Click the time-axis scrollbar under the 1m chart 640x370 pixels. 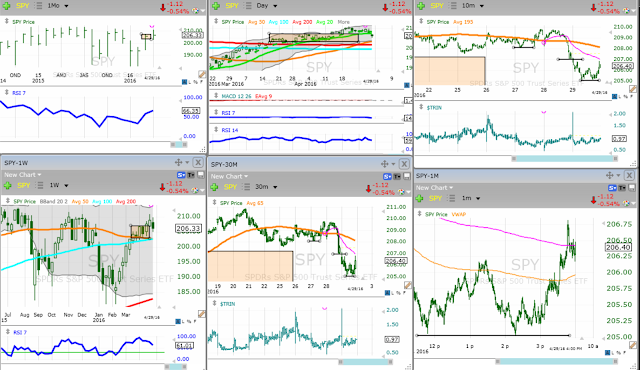coord(556,361)
